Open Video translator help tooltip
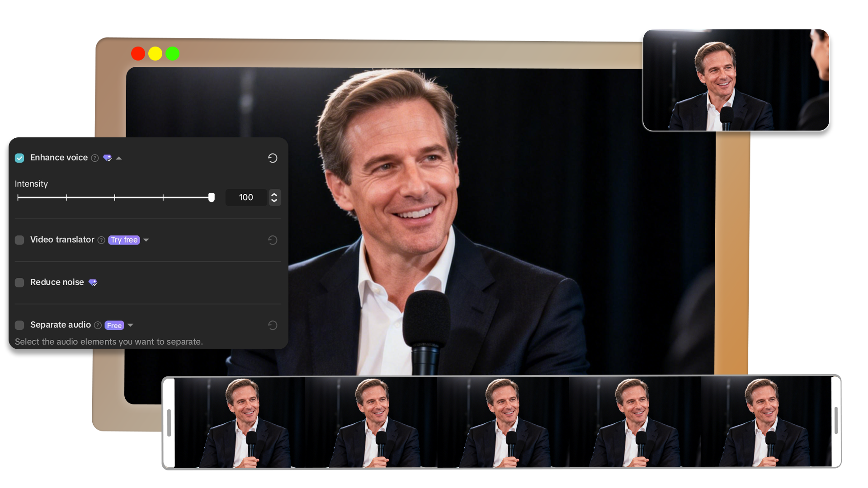 [100, 240]
